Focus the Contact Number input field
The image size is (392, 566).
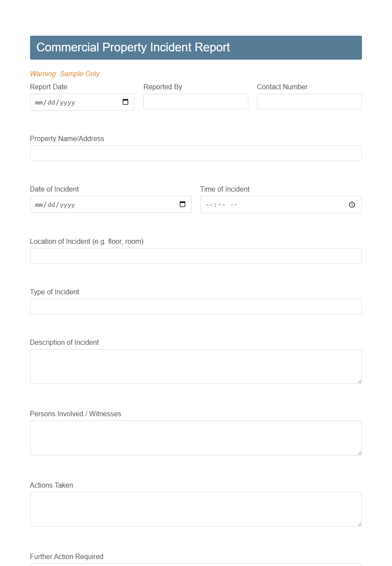pyautogui.click(x=309, y=101)
